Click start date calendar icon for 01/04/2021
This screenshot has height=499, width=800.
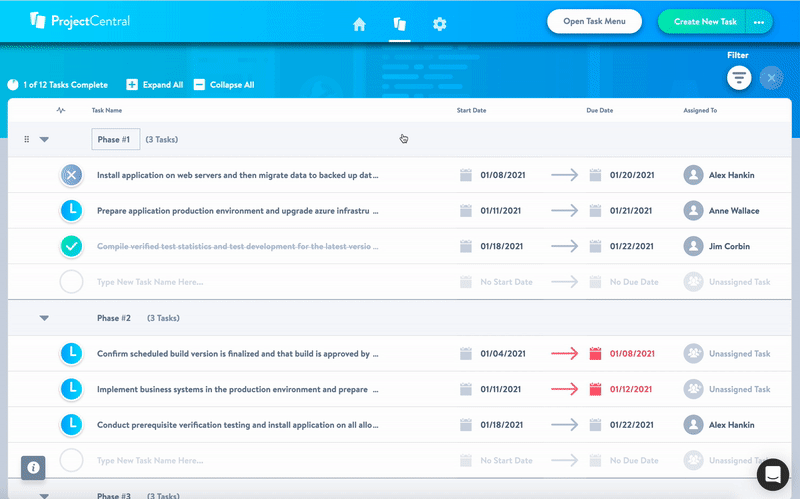466,354
